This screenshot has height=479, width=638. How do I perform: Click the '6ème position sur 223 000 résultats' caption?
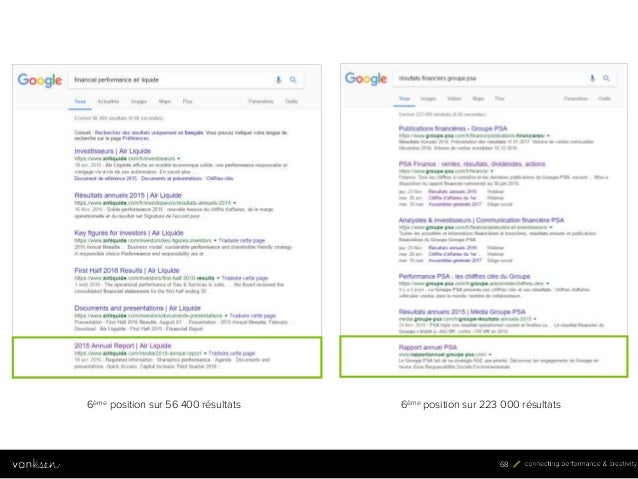(x=481, y=404)
